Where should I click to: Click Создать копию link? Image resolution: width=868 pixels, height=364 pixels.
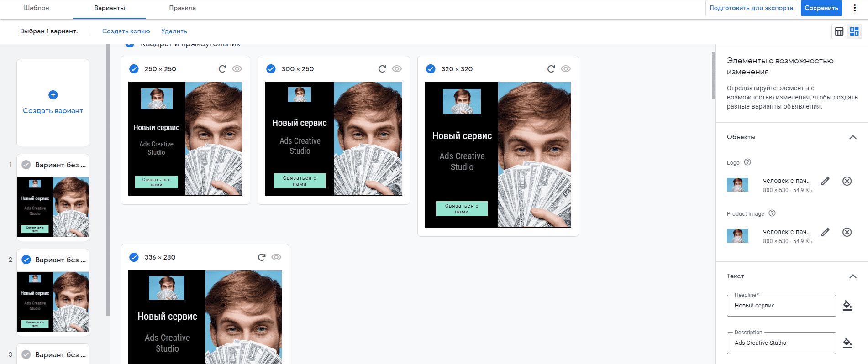(126, 31)
